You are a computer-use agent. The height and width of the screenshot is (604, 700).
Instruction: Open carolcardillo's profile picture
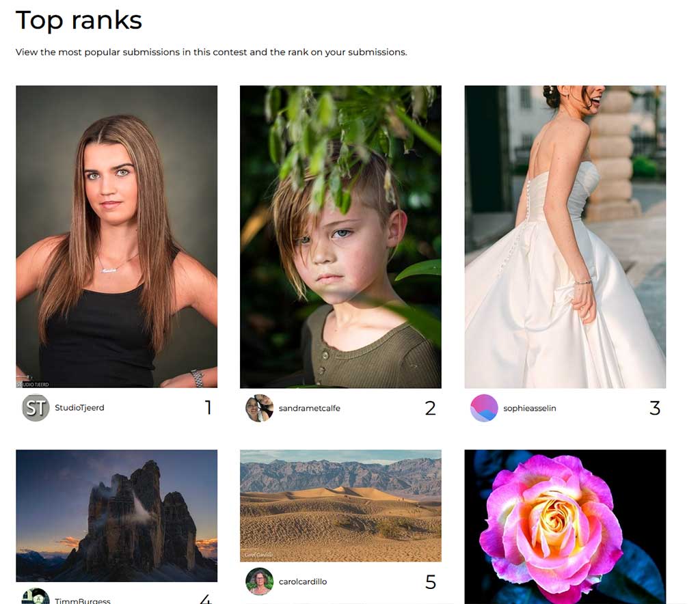coord(259,581)
